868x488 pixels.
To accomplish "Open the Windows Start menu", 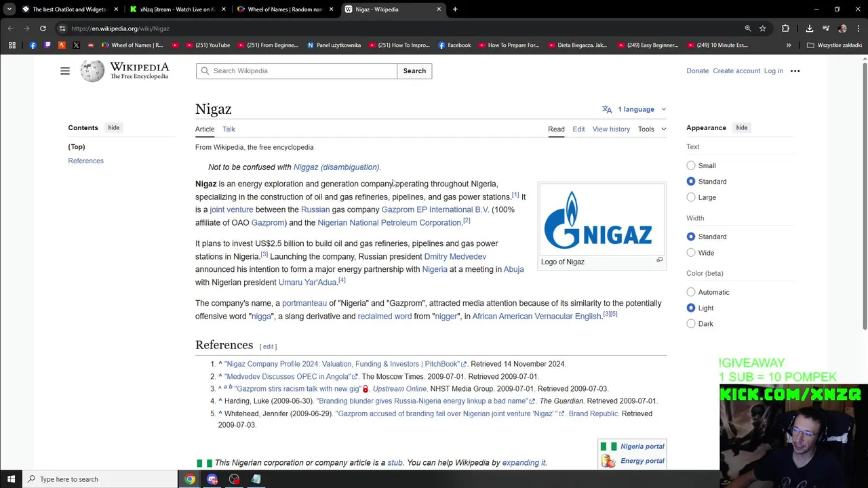I will click(11, 479).
